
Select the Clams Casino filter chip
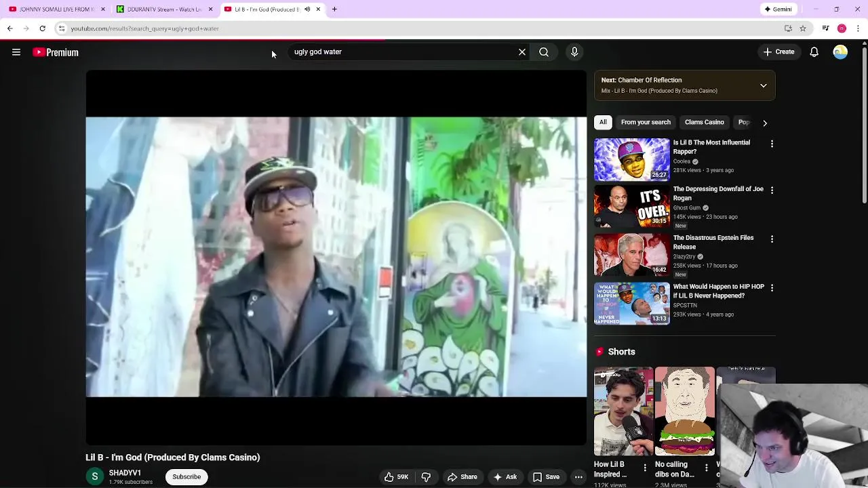tap(704, 122)
